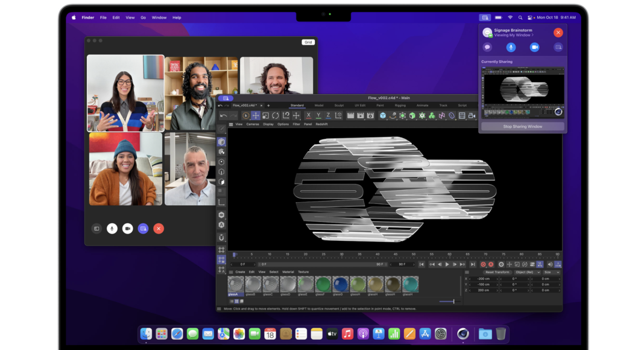Switch to the UV Edit layout tab
This screenshot has width=644, height=350.
[360, 106]
